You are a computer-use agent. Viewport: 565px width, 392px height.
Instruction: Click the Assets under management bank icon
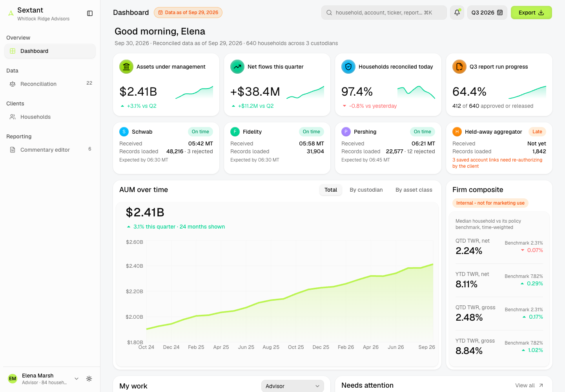point(126,67)
